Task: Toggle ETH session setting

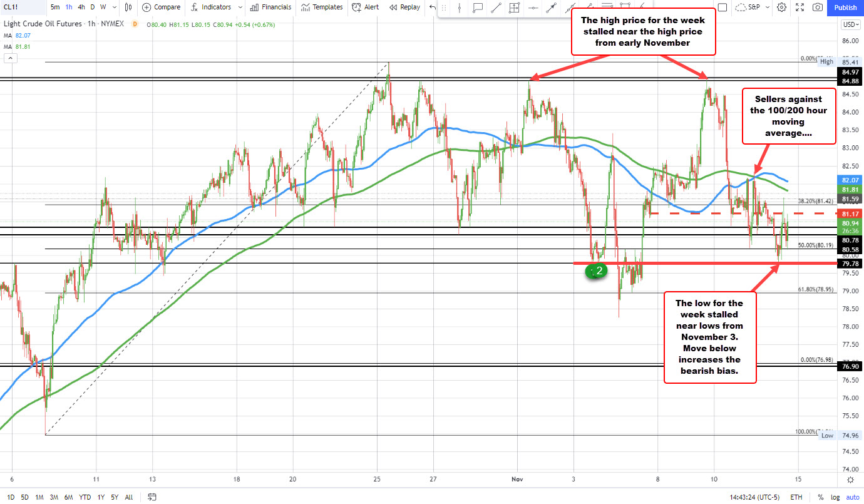Action: 796,497
